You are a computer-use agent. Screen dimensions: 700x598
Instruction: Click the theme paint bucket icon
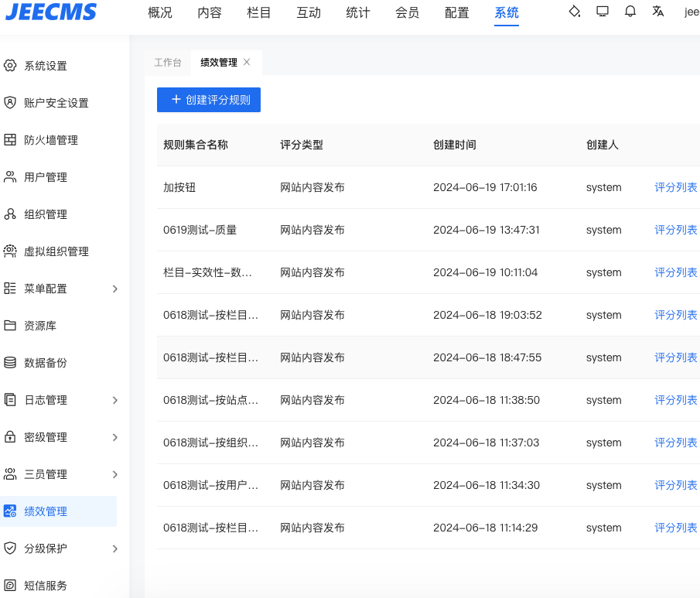pos(574,12)
